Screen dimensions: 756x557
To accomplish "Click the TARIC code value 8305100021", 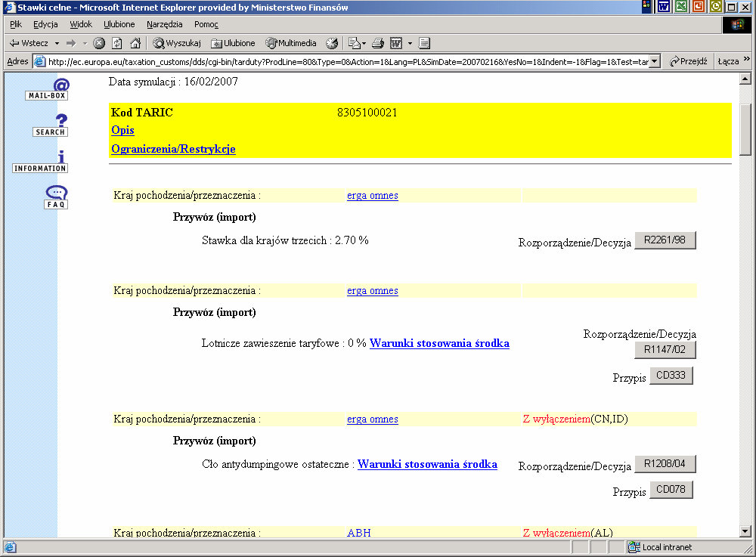I will pyautogui.click(x=367, y=113).
